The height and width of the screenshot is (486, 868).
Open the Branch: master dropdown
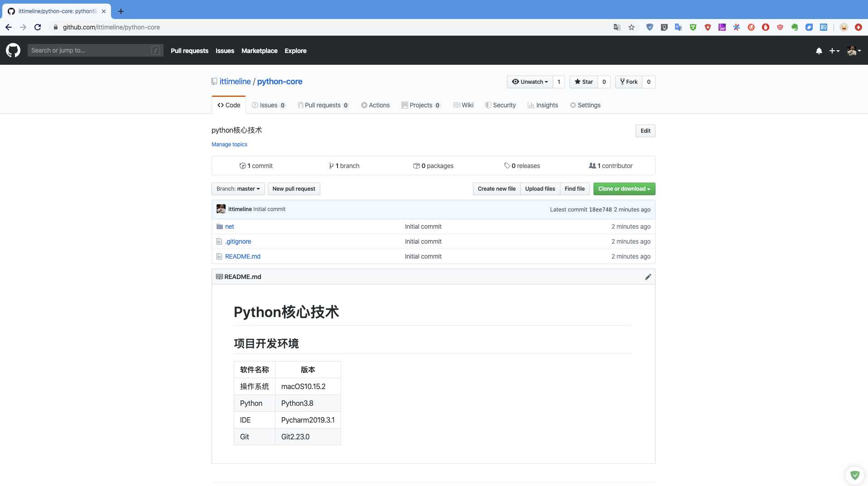[238, 189]
